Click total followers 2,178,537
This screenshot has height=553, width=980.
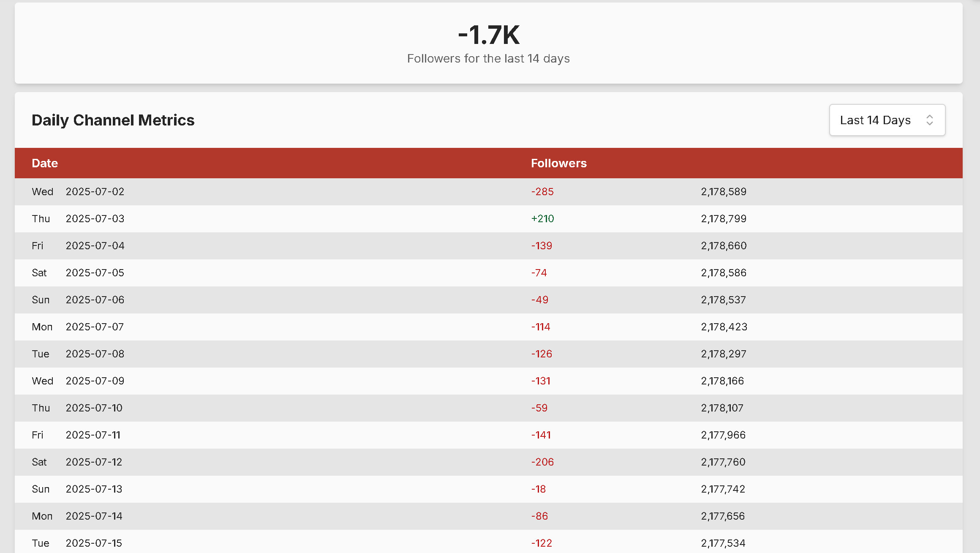(x=724, y=300)
